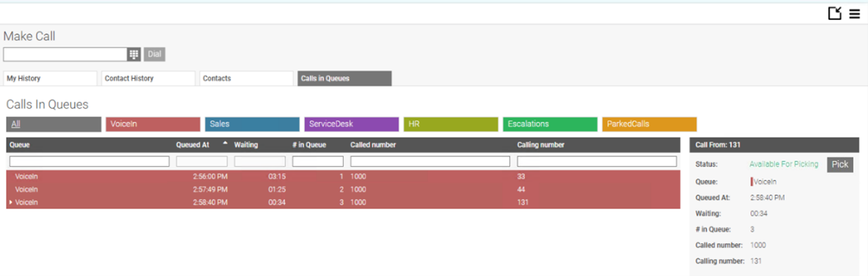
Task: Focus the Calling number filter box
Action: click(597, 161)
